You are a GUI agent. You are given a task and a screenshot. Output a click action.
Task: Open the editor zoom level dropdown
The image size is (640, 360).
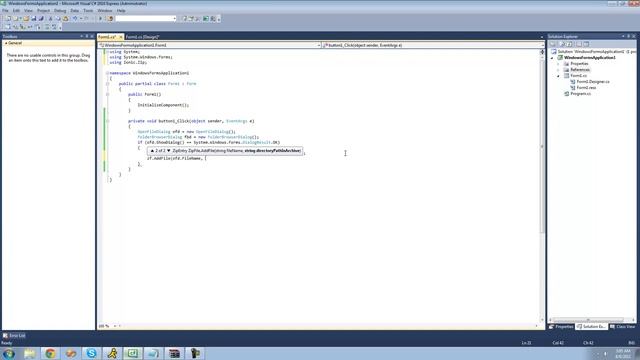pyautogui.click(x=115, y=326)
